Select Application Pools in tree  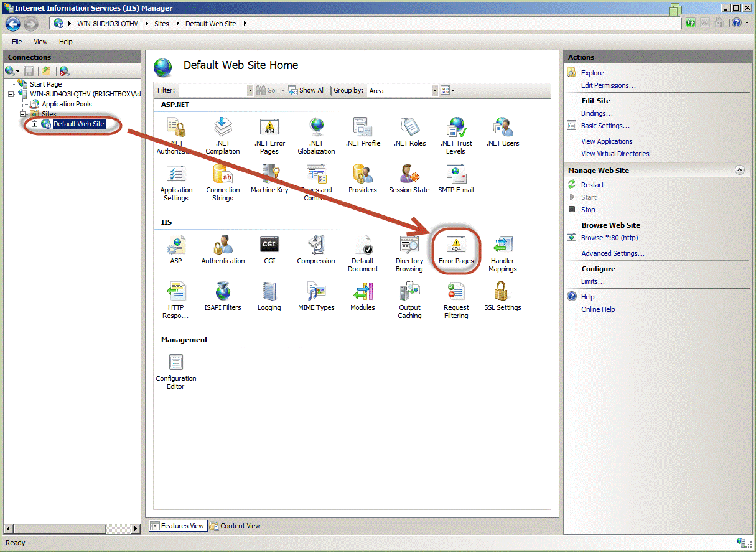click(x=67, y=104)
